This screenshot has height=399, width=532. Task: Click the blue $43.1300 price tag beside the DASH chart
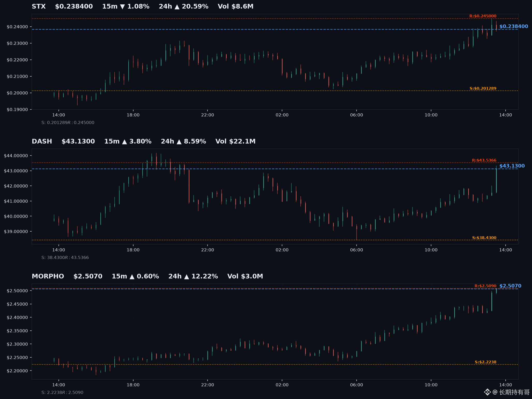point(512,166)
